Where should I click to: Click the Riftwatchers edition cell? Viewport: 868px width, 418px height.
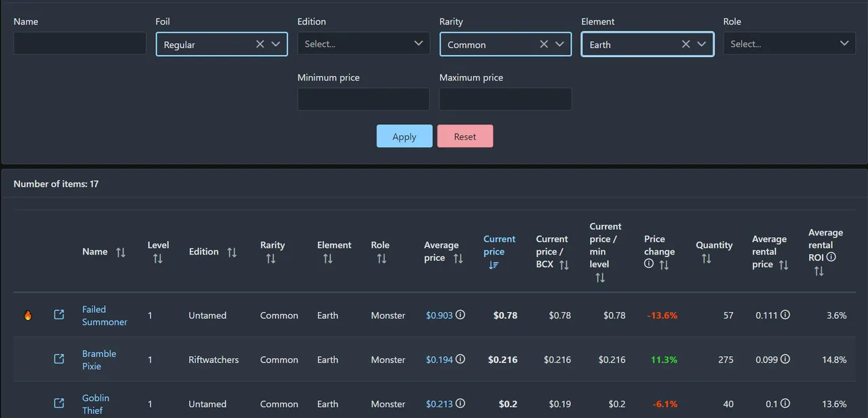[x=214, y=360]
